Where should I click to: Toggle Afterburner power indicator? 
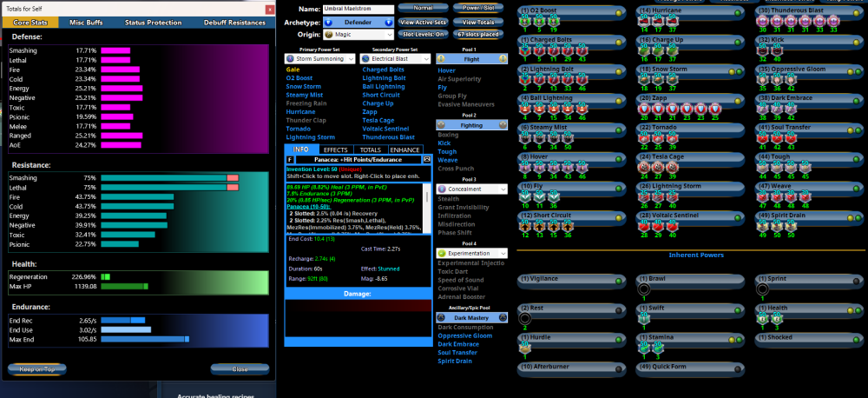[x=618, y=369]
